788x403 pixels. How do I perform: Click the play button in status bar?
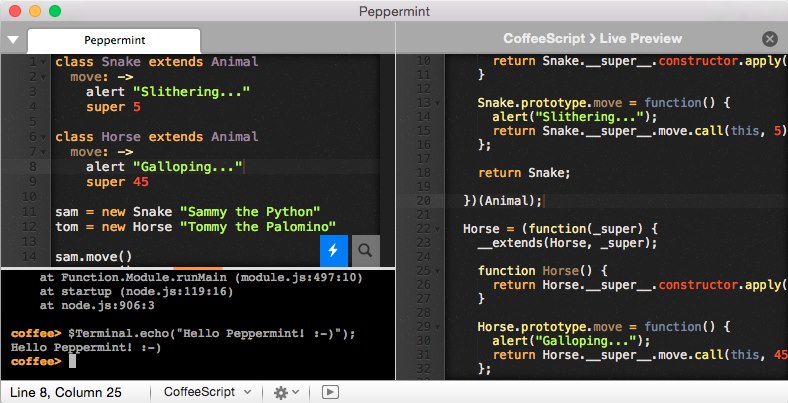330,392
